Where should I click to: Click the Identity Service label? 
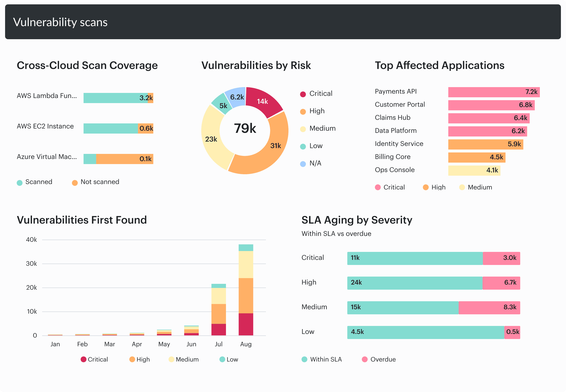pyautogui.click(x=399, y=144)
